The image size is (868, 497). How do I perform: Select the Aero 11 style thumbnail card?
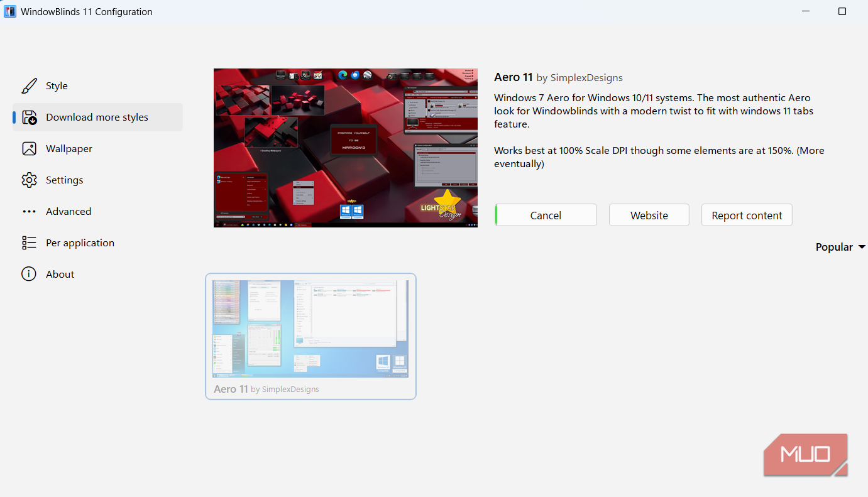click(x=310, y=336)
